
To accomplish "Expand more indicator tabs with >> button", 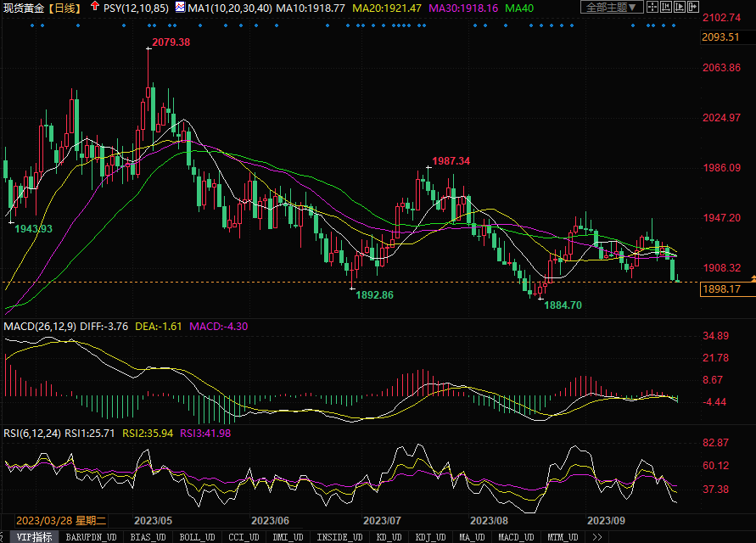I will point(597,537).
